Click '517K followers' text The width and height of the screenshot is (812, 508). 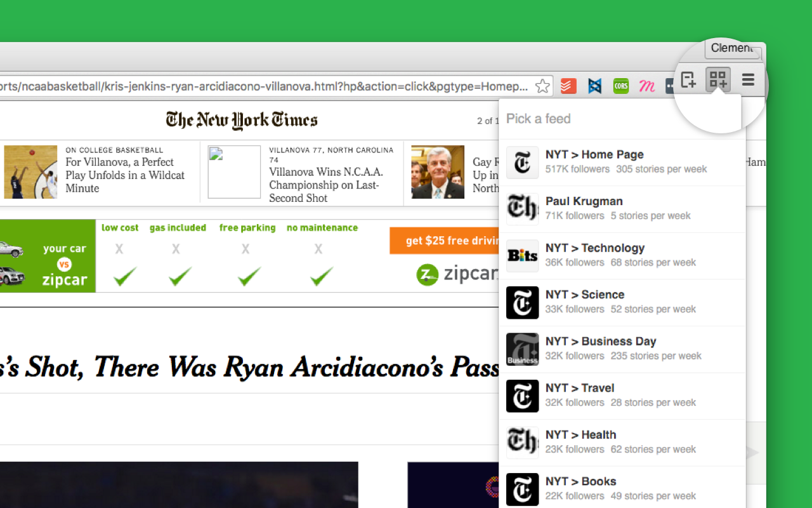[x=577, y=169]
